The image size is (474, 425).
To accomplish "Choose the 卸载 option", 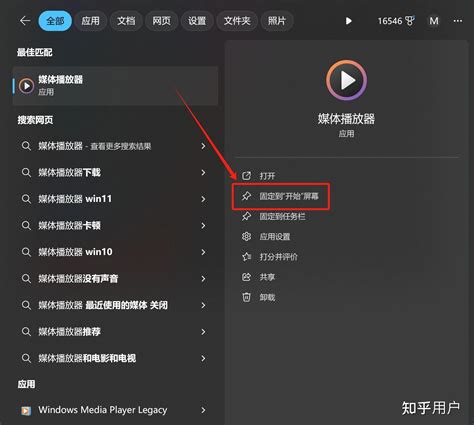I will [x=267, y=297].
